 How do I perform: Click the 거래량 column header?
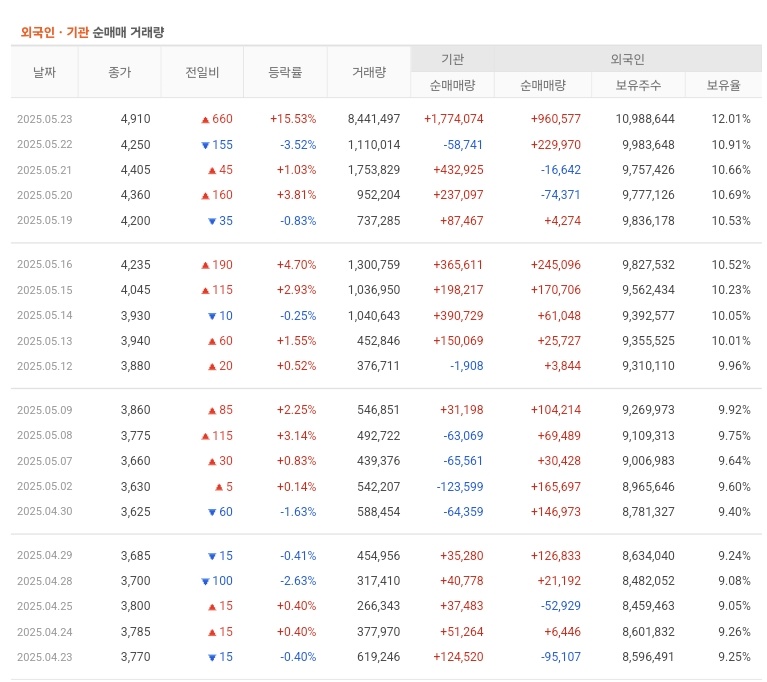[369, 72]
